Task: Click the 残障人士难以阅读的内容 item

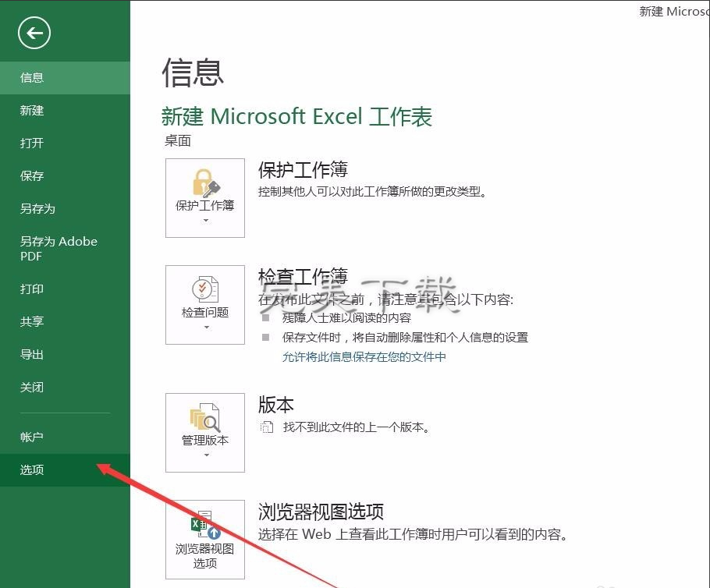Action: [x=347, y=318]
